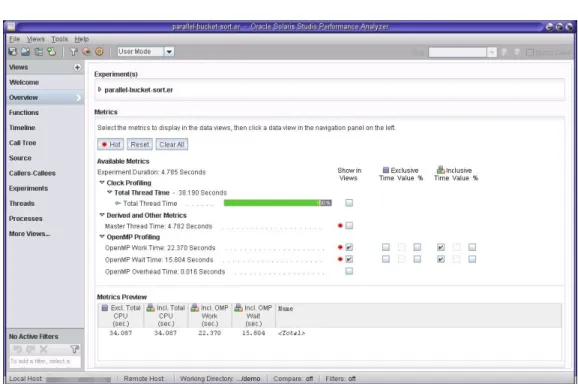
Task: Switch to the Call Tree view
Action: click(x=22, y=143)
